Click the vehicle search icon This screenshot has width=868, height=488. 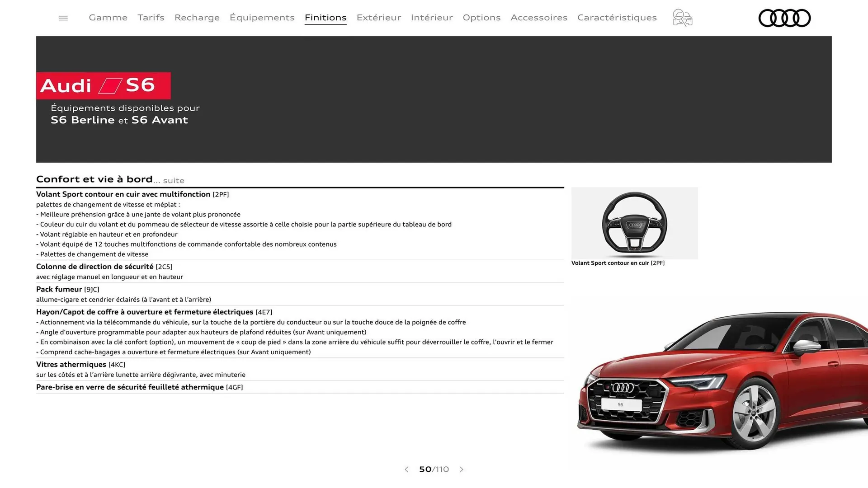pos(682,18)
